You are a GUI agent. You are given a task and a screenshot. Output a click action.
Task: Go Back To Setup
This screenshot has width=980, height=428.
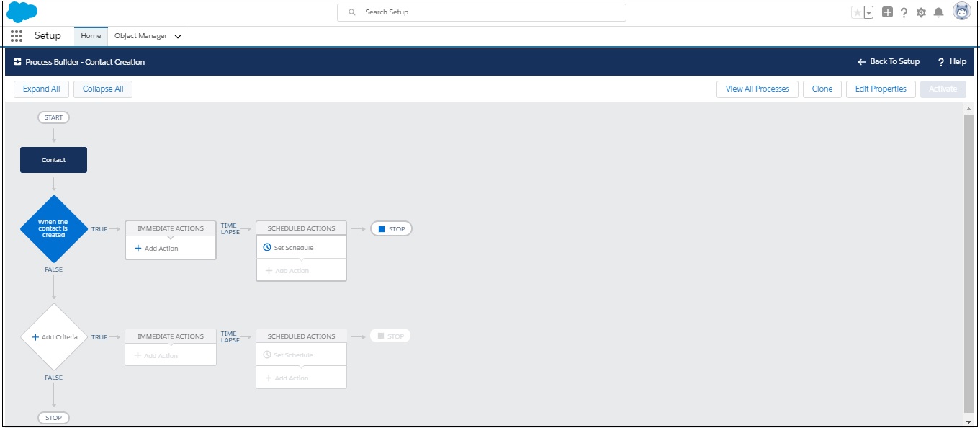[889, 62]
